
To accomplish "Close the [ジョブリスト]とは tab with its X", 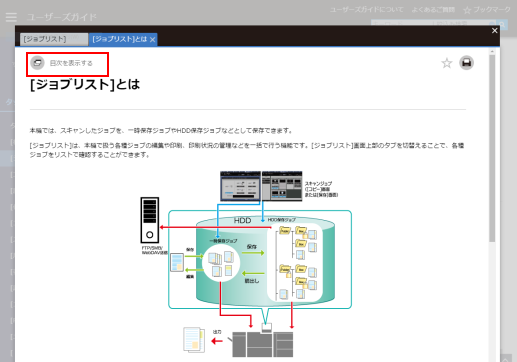I will tap(153, 40).
